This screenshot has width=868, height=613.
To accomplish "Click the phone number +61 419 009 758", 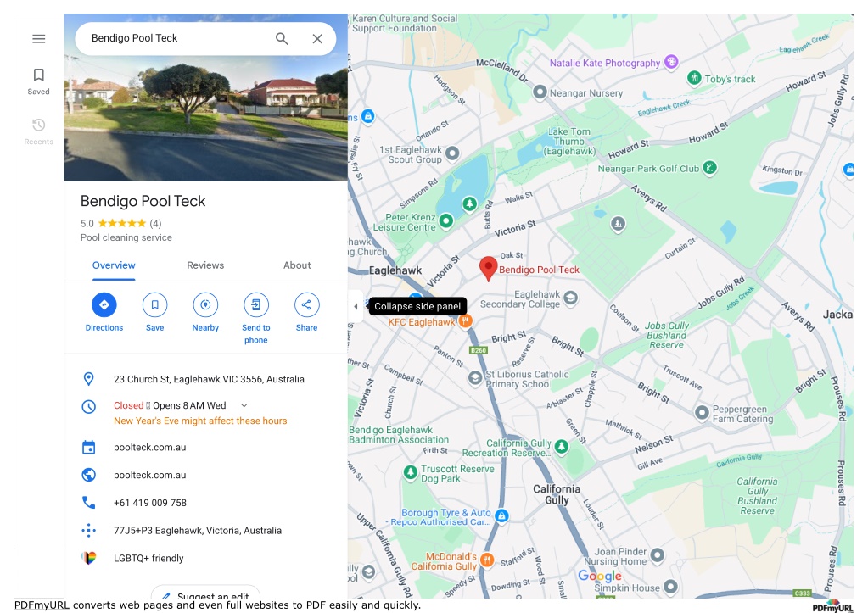I will [150, 503].
